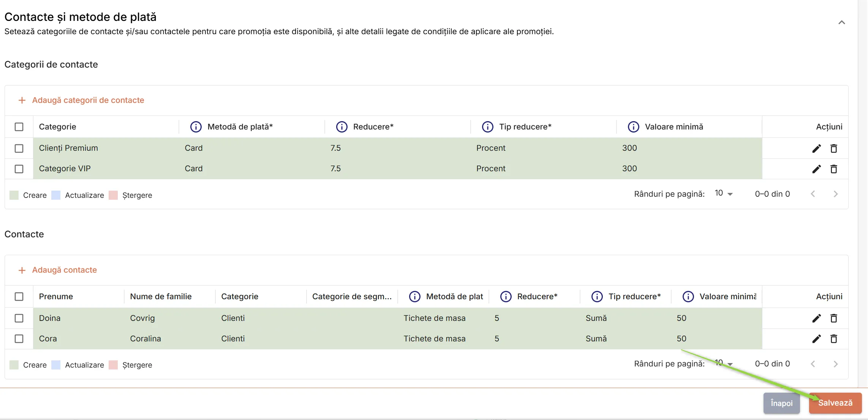Image resolution: width=868 pixels, height=420 pixels.
Task: Open rows-per-page dropdown in categories table
Action: (x=724, y=194)
